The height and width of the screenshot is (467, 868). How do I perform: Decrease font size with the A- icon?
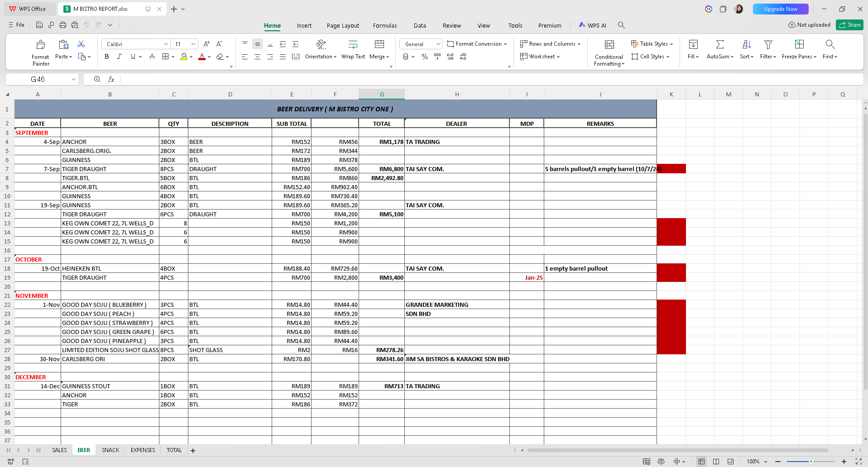219,44
